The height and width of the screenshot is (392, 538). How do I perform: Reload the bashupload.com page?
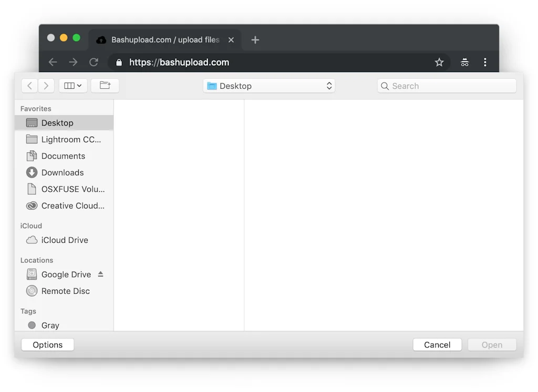point(94,62)
